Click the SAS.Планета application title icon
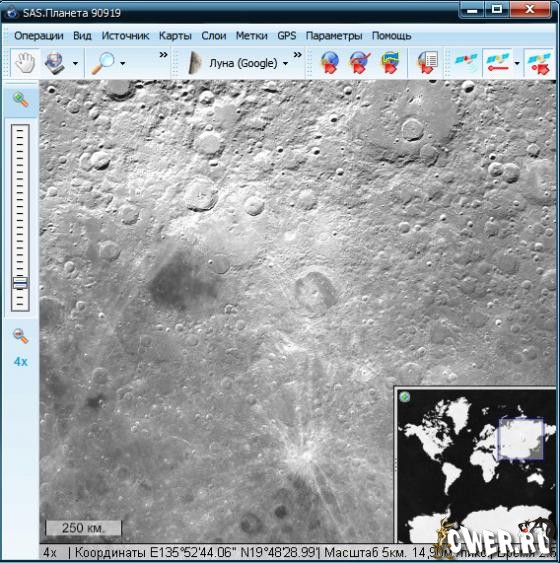The width and height of the screenshot is (560, 563). [12, 13]
